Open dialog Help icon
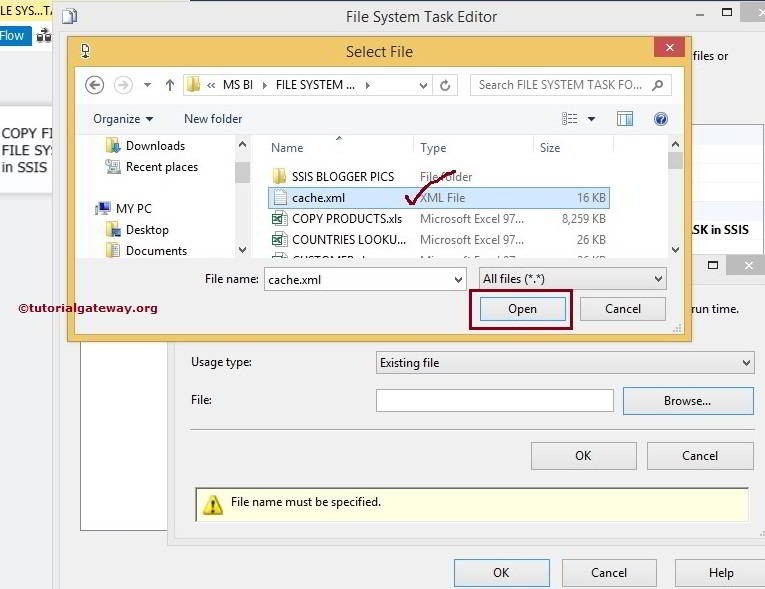The height and width of the screenshot is (589, 765). (x=661, y=119)
